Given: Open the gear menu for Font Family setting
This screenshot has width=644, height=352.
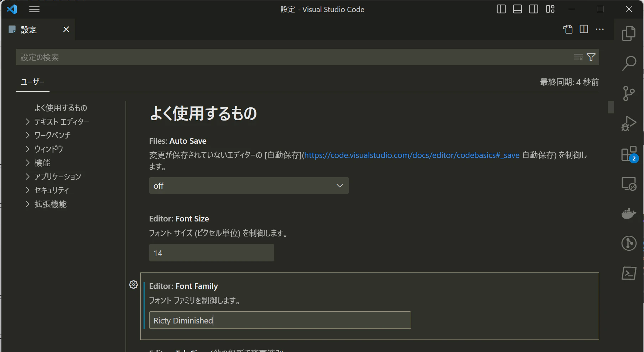Looking at the screenshot, I should [134, 285].
